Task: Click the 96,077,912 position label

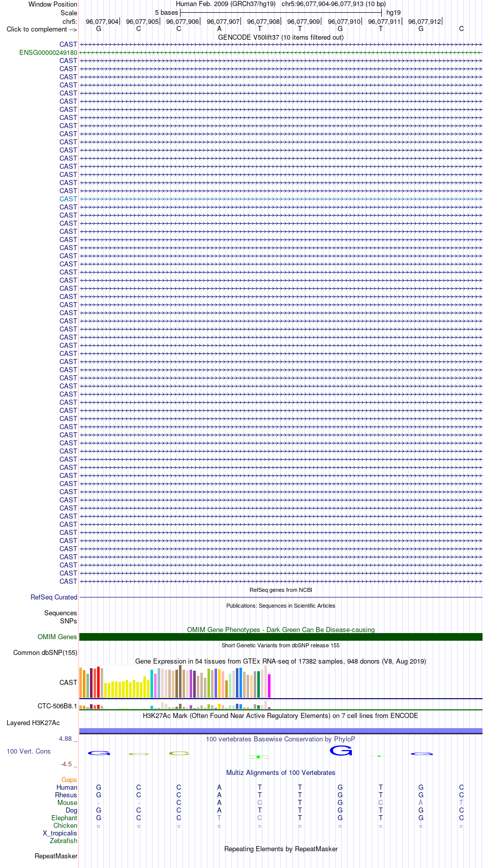Action: point(425,21)
